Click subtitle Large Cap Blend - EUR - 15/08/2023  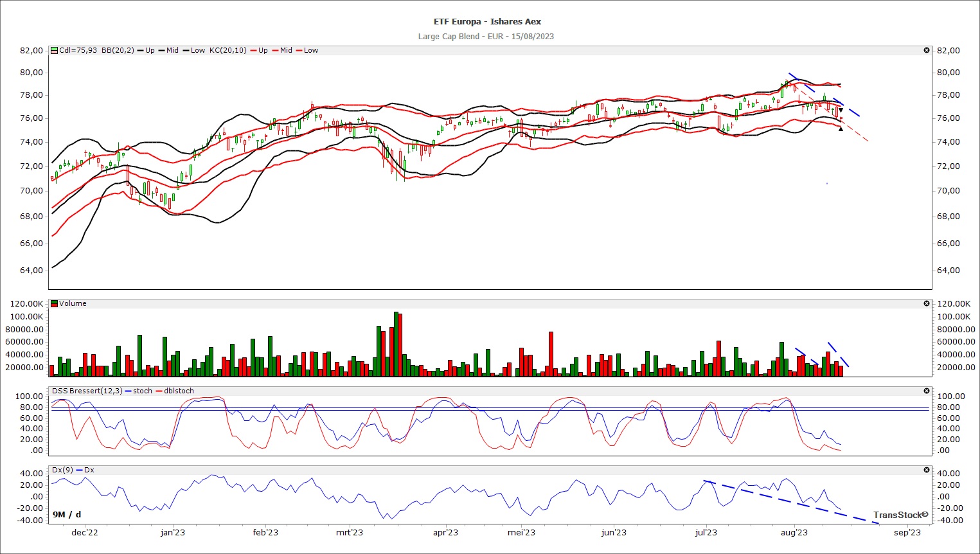(x=486, y=36)
